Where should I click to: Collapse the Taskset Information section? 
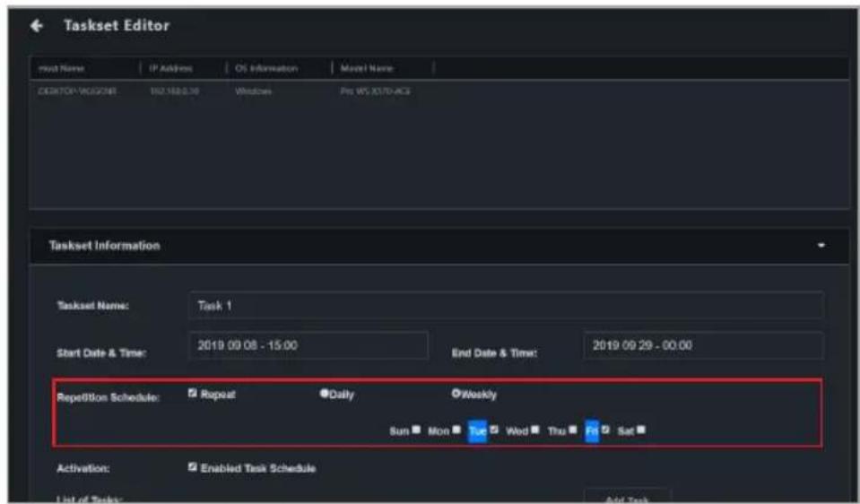point(821,246)
